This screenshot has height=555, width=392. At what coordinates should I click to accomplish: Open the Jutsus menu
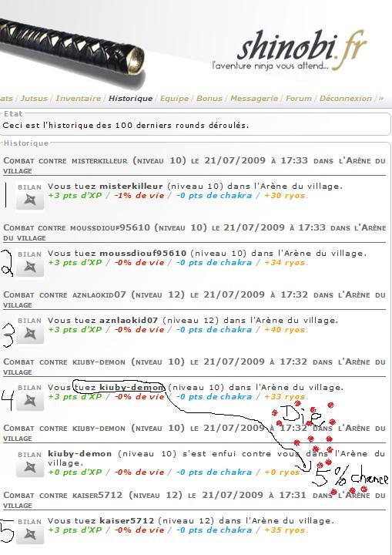pos(34,99)
